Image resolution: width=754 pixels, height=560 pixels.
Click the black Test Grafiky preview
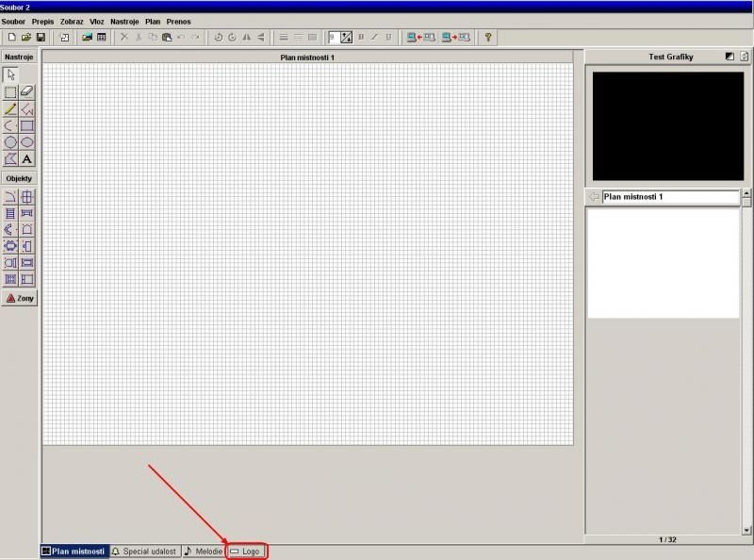tap(667, 125)
